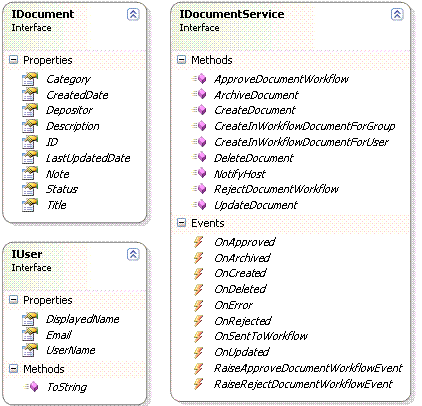
Task: Select the DisplayedName property label
Action: (82, 319)
